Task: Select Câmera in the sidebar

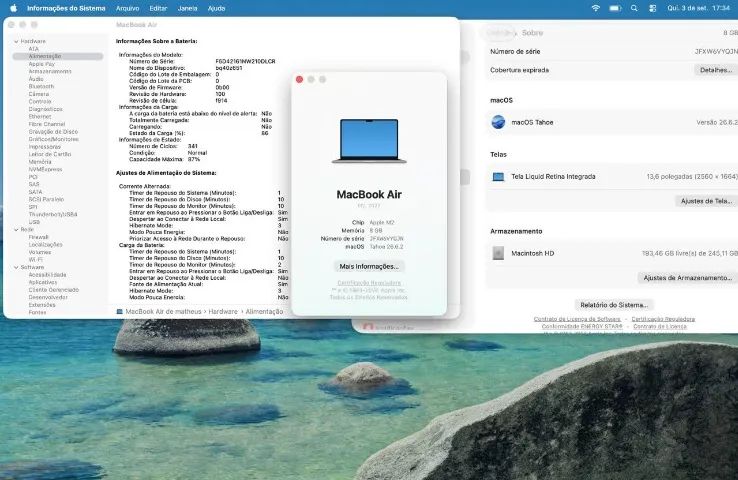Action: point(39,94)
